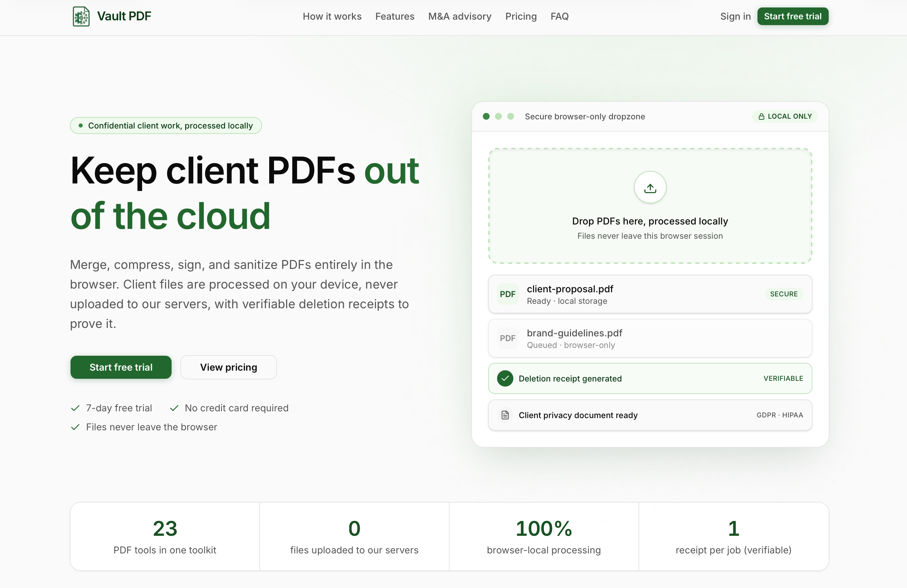Click 'Deletion receipt generated' text
This screenshot has height=588, width=907.
(570, 378)
